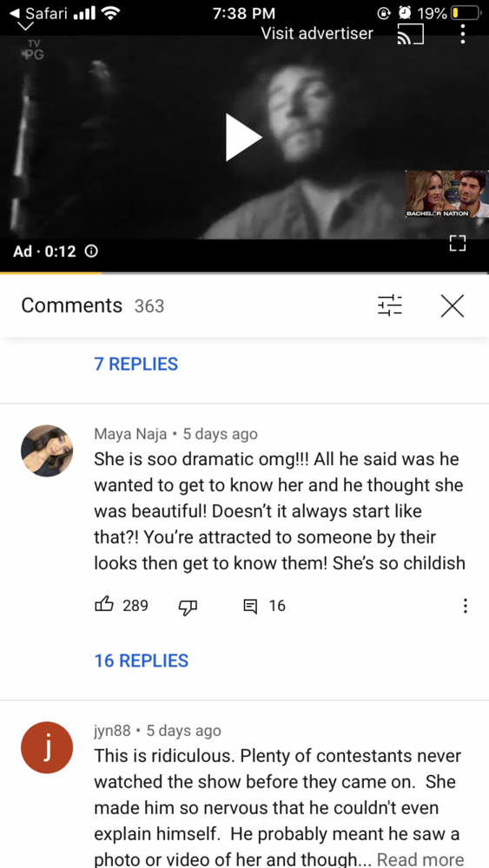Screen dimensions: 489x868
Task: Return to Safari via back breadcrumb
Action: pos(38,12)
